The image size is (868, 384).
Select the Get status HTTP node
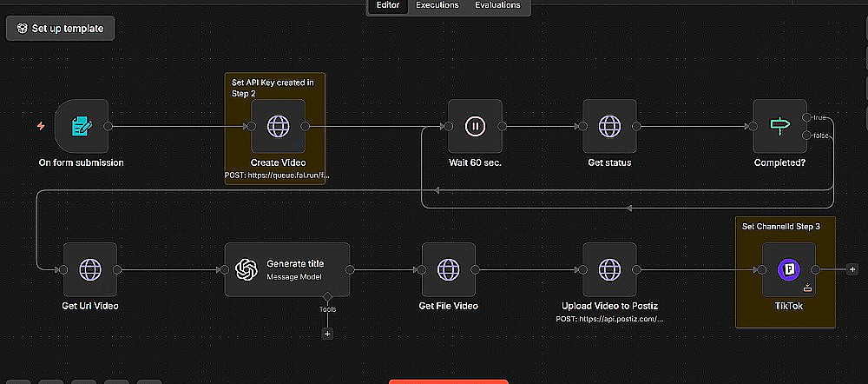(609, 126)
